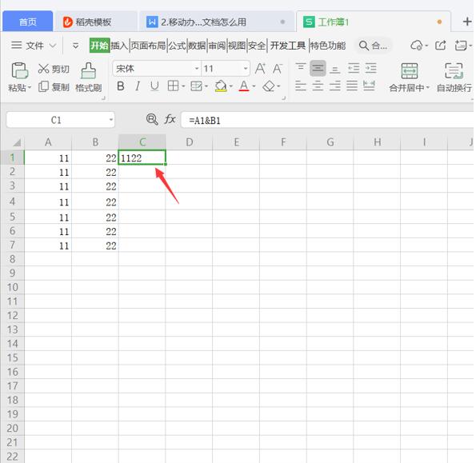
Task: Open the 宋体 font name dropdown
Action: tap(197, 69)
